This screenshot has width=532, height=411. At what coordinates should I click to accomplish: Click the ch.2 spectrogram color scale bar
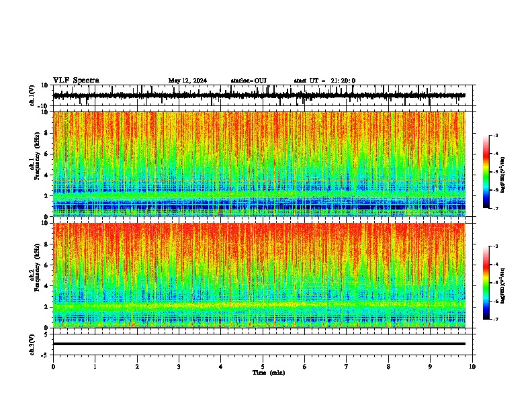[x=486, y=283]
